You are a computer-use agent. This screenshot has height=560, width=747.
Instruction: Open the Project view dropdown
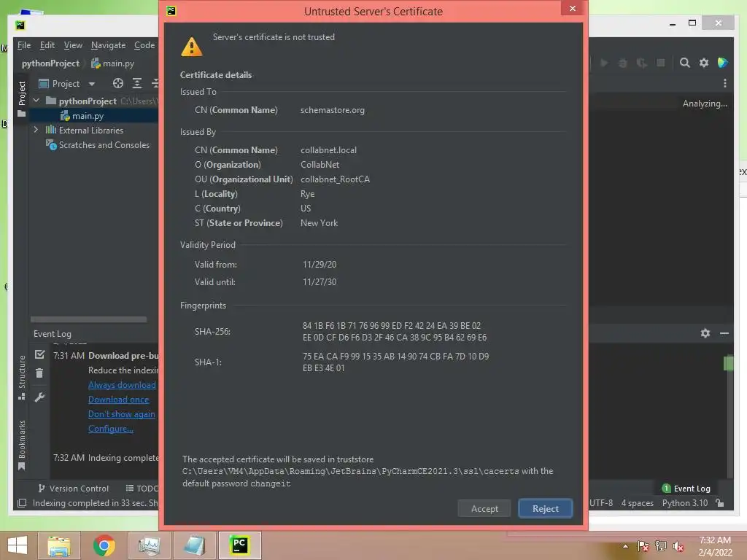91,84
